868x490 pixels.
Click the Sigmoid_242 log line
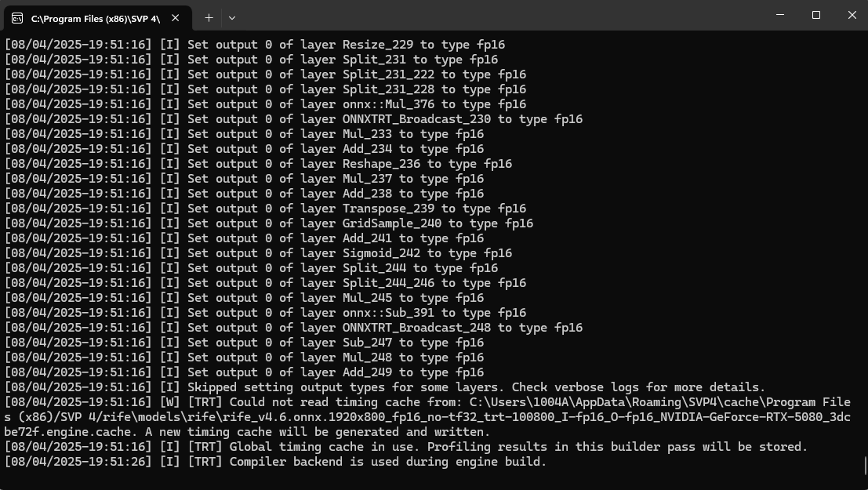coord(258,253)
